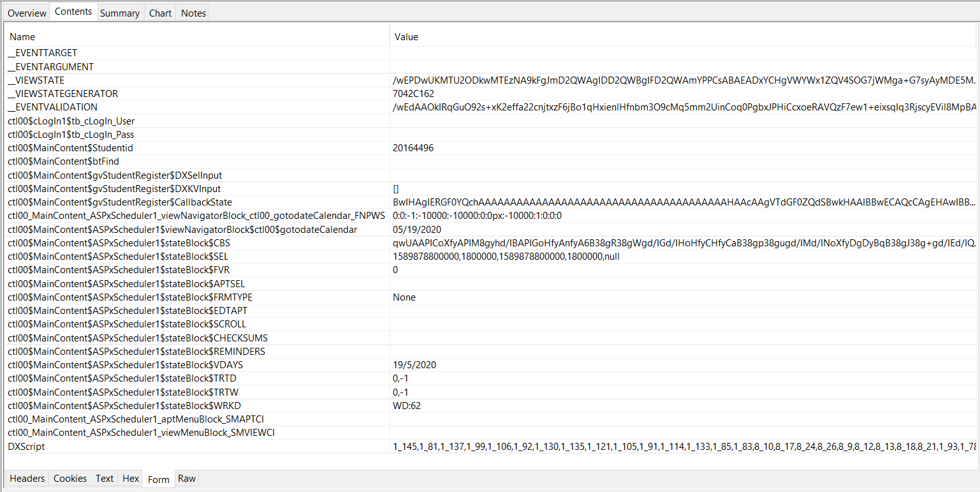Click the Value column header
980x492 pixels.
[682, 37]
